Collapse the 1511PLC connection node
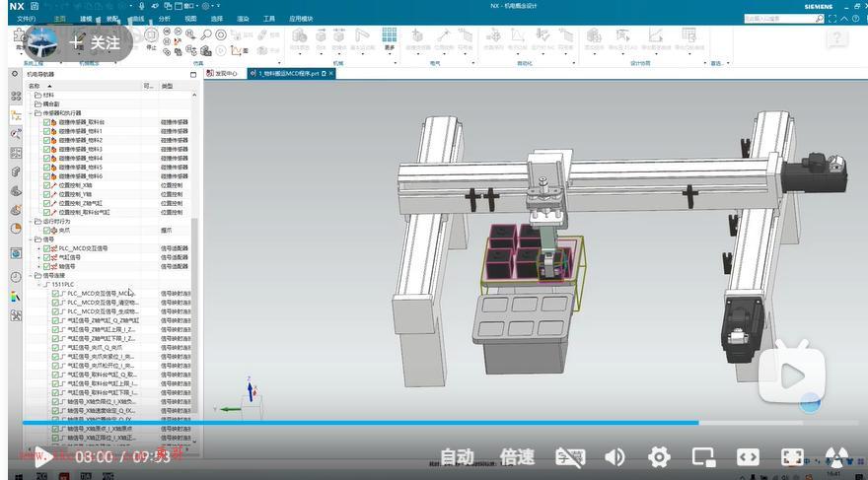Screen dimensions: 868x480 [39, 284]
